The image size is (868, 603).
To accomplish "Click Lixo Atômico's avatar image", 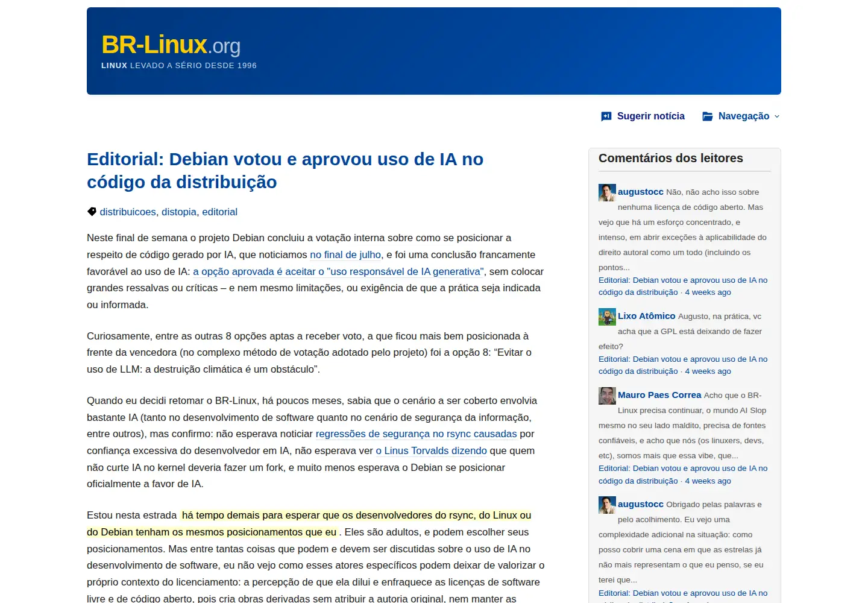I will [x=607, y=317].
